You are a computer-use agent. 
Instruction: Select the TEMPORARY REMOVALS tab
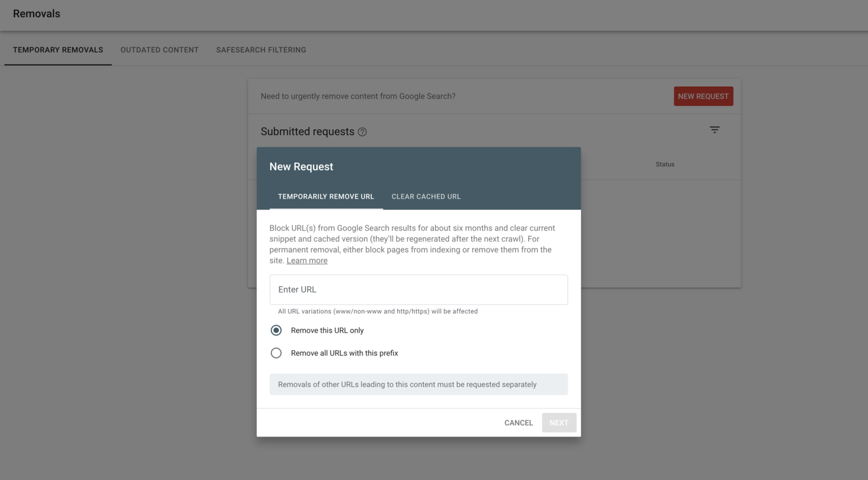(58, 50)
